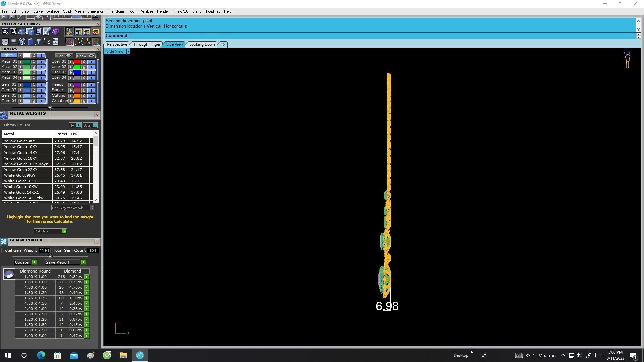Open the Side View viewport dropdown arrow

coord(128,51)
